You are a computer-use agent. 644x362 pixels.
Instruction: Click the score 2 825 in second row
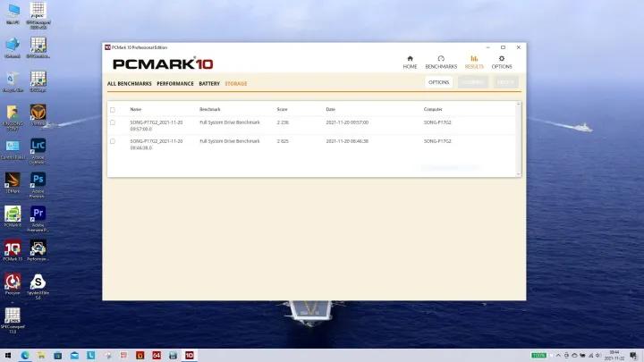283,141
